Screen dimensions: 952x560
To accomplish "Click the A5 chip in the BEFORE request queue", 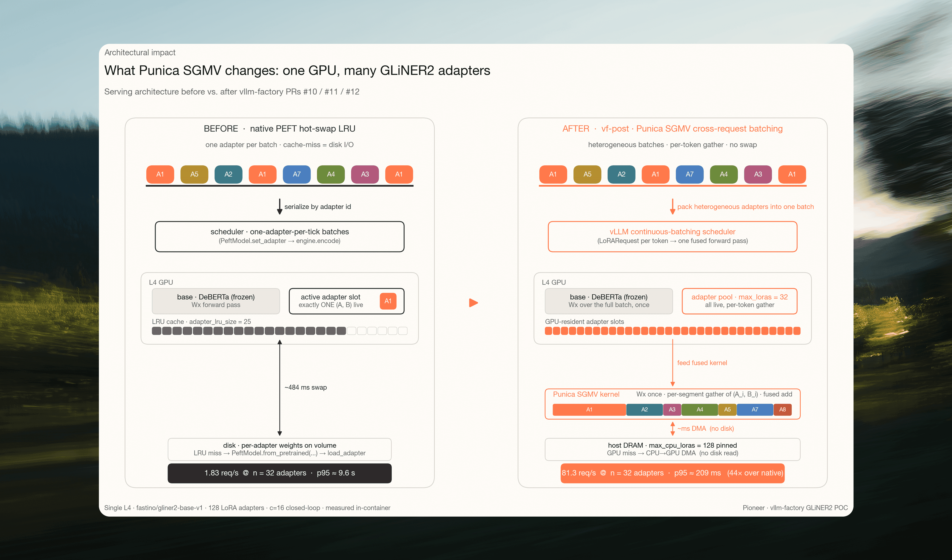I will pyautogui.click(x=194, y=174).
